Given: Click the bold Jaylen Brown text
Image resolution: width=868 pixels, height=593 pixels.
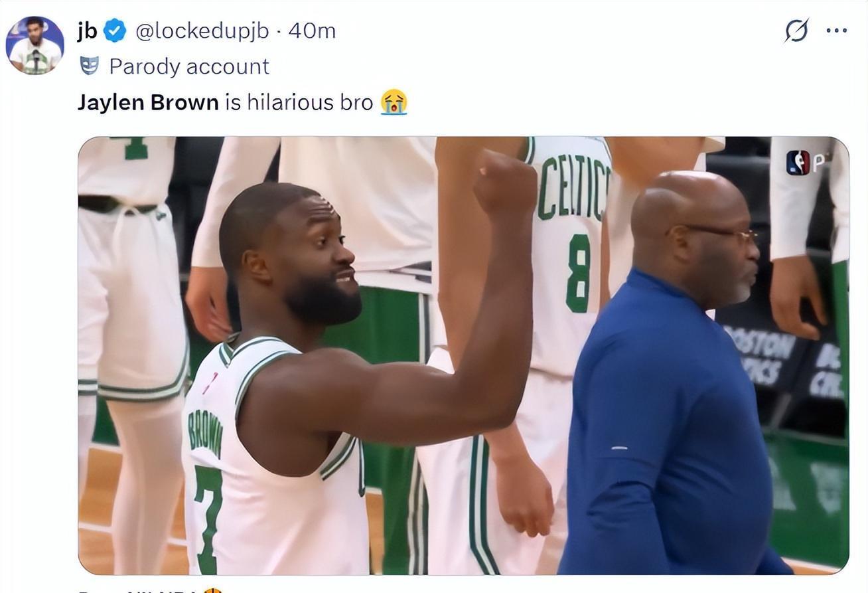Looking at the screenshot, I should (x=148, y=102).
